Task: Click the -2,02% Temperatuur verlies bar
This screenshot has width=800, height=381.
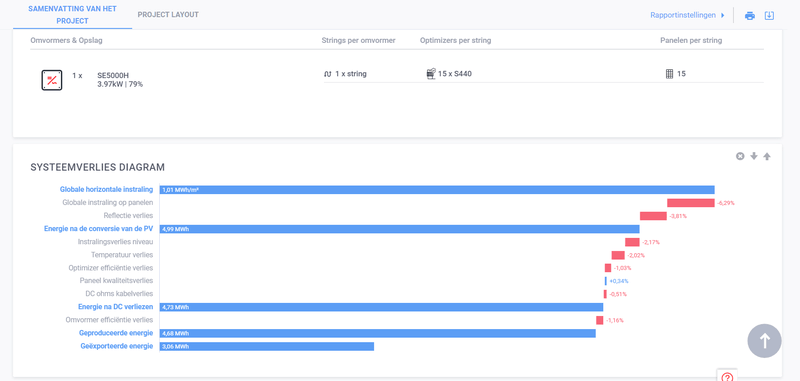Action: 618,255
